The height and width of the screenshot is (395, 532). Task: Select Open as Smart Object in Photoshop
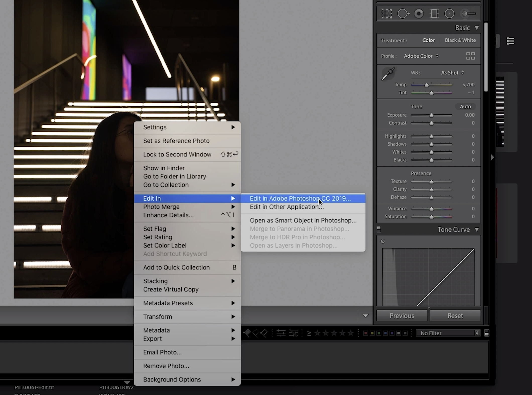click(303, 220)
